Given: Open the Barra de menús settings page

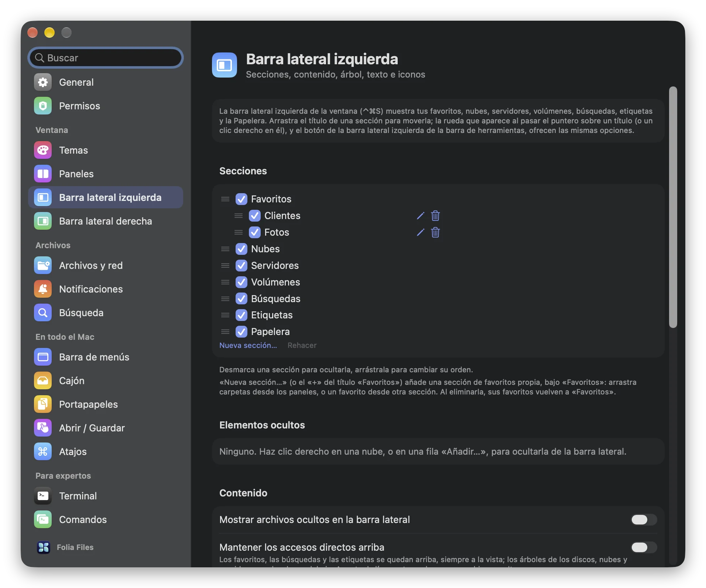Looking at the screenshot, I should click(x=106, y=357).
